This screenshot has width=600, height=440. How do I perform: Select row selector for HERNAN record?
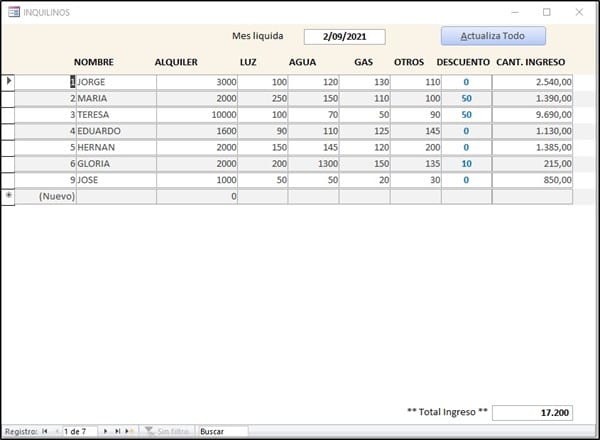coord(9,147)
